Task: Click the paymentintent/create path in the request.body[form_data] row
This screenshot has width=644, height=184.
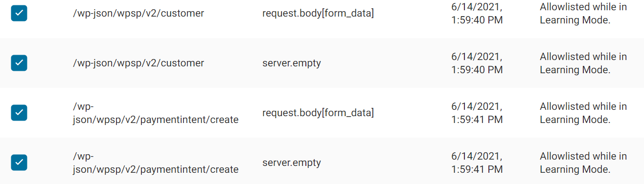Action: pyautogui.click(x=156, y=113)
